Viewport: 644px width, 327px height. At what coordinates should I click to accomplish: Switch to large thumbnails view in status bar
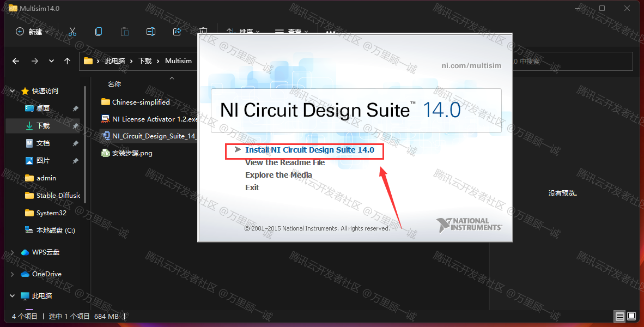pos(631,316)
